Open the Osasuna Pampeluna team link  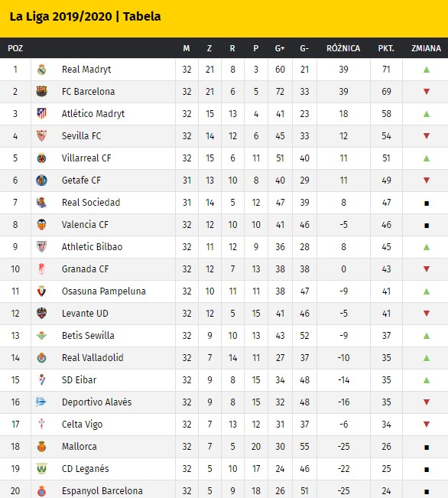click(x=104, y=291)
